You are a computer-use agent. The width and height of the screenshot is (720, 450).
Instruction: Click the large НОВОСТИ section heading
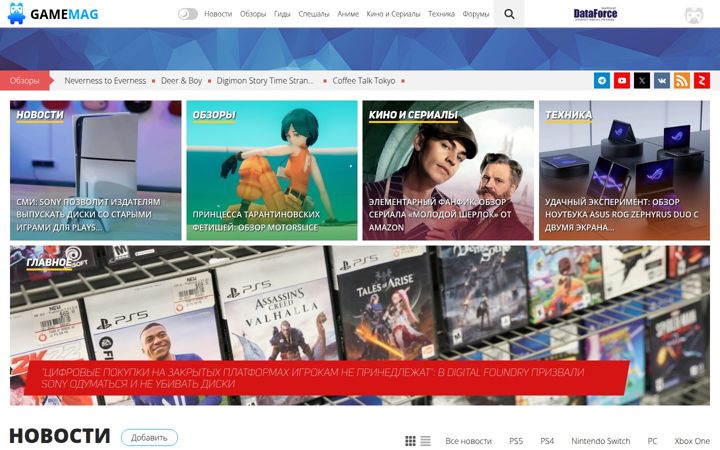pyautogui.click(x=60, y=436)
